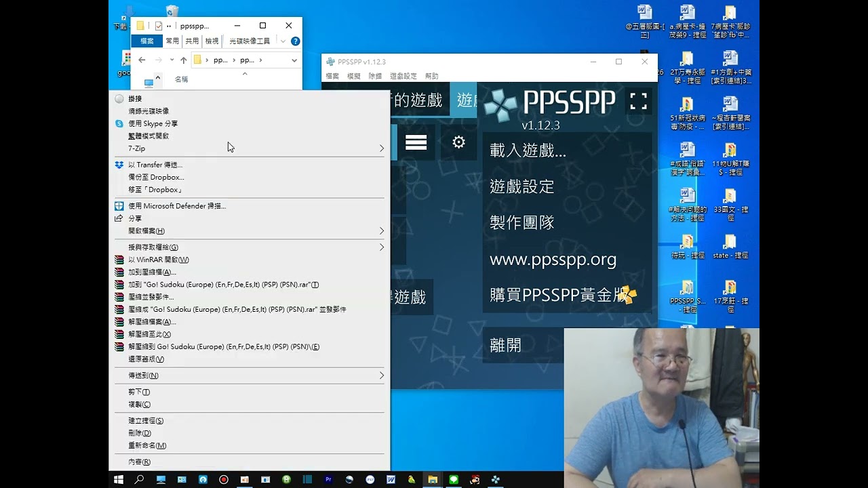
Task: Open the Windows Start menu
Action: (118, 479)
